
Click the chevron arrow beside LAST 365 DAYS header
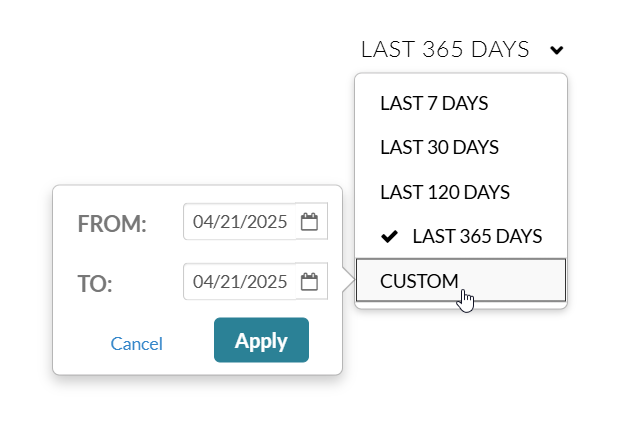556,50
